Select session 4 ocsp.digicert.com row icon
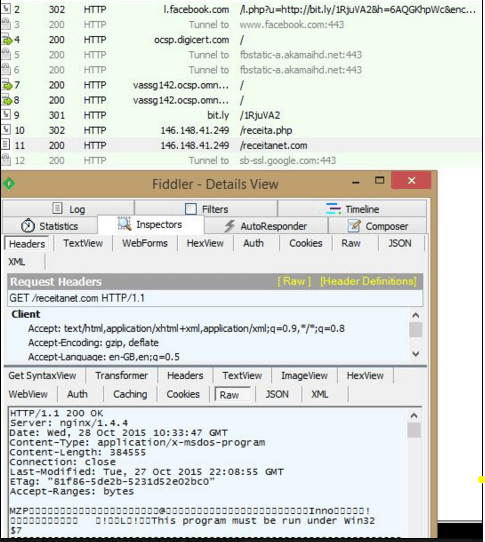The image size is (485, 542). [x=7, y=40]
